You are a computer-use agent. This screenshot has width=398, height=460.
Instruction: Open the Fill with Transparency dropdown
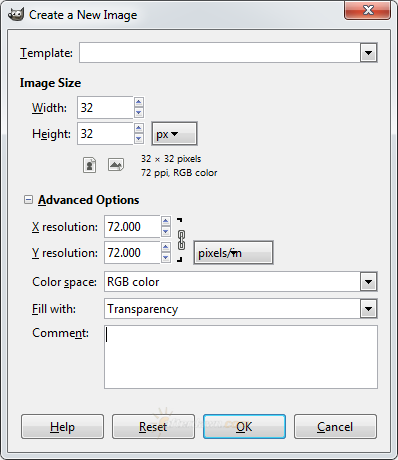coord(241,309)
